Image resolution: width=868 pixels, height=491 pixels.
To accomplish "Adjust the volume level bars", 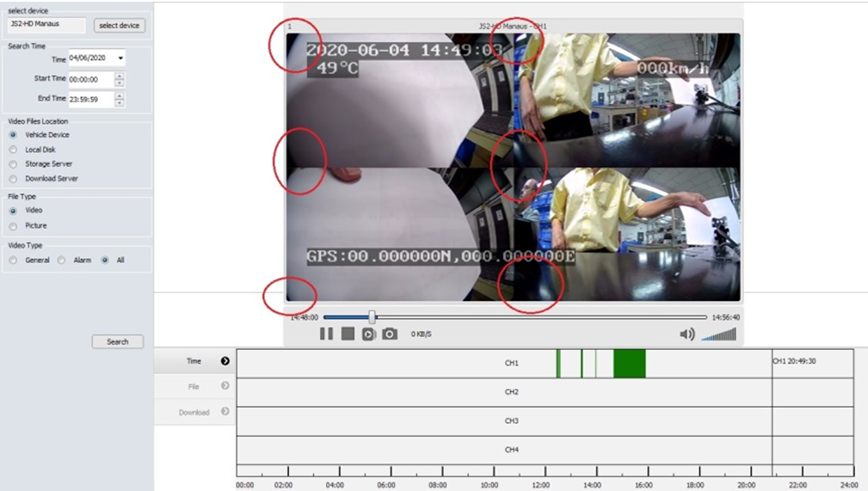I will click(x=718, y=334).
